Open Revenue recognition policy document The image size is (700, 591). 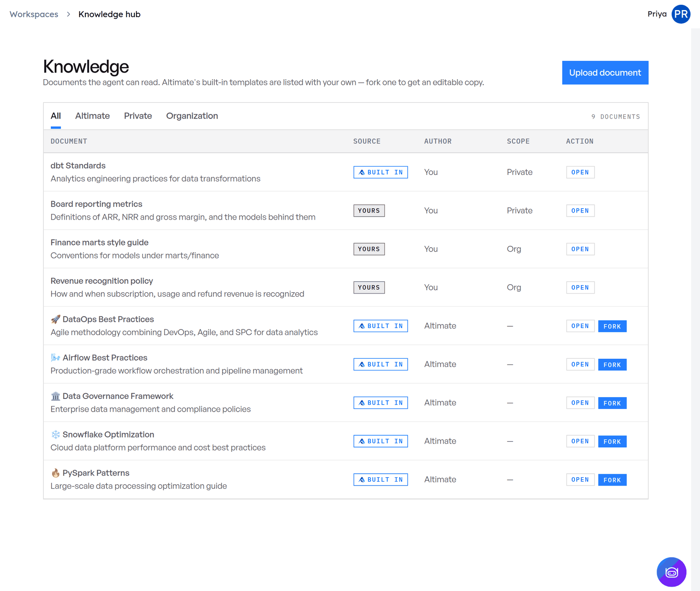point(580,287)
